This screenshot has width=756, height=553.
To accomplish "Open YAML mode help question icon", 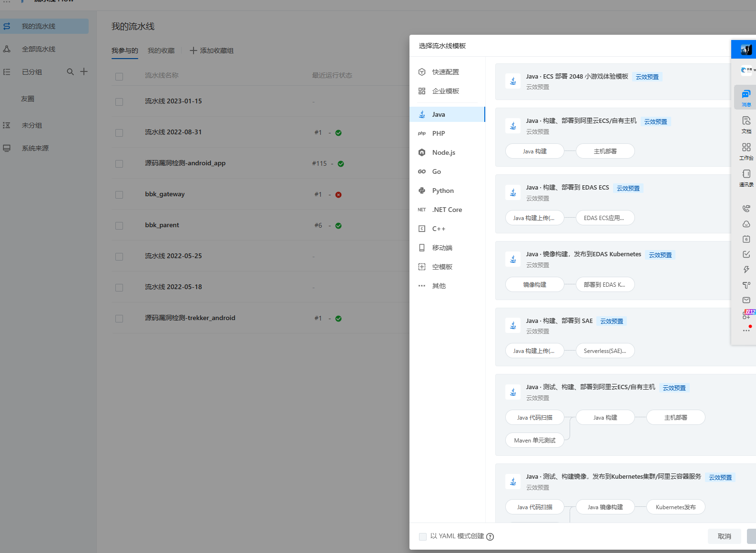I will click(490, 537).
